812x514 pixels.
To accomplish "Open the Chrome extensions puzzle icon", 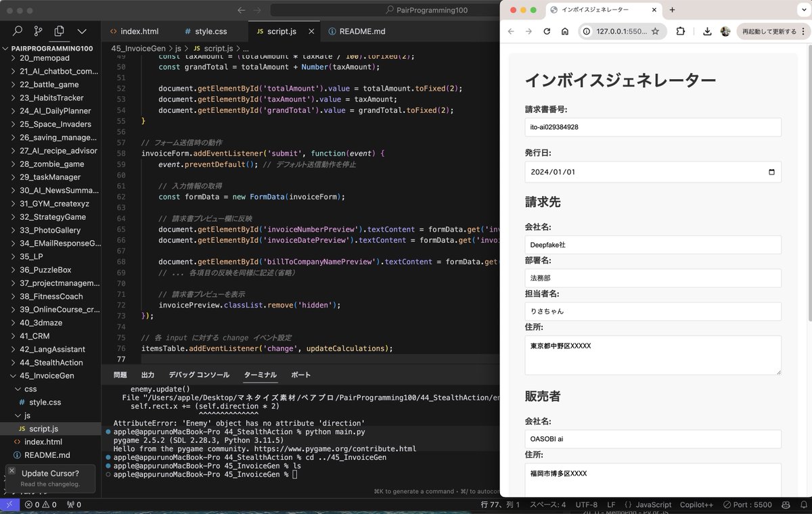I will coord(681,31).
